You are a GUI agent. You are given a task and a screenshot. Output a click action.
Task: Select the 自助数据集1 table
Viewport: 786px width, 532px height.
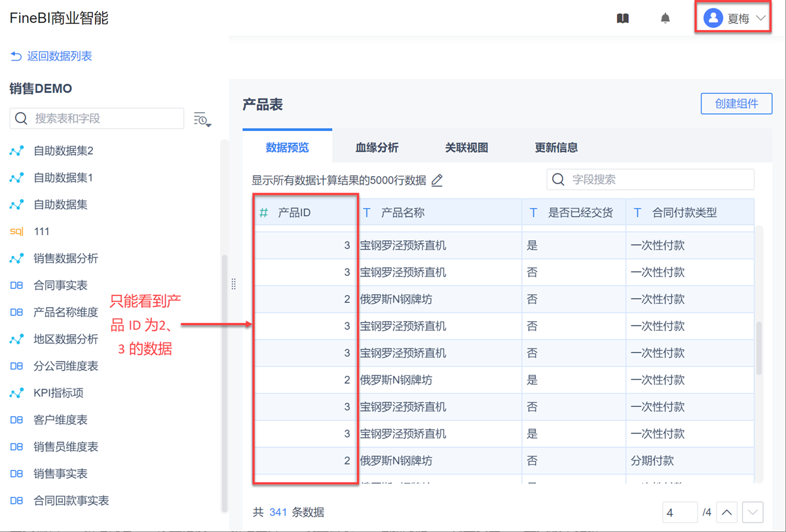click(x=64, y=178)
